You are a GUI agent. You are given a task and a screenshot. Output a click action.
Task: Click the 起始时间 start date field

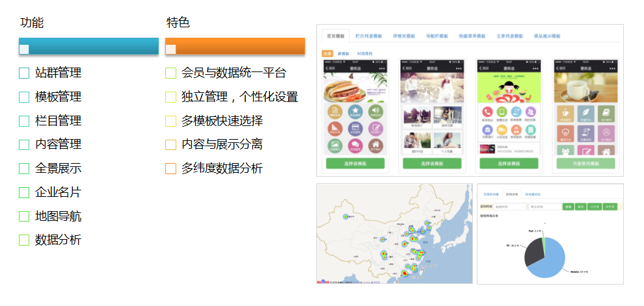pos(509,207)
